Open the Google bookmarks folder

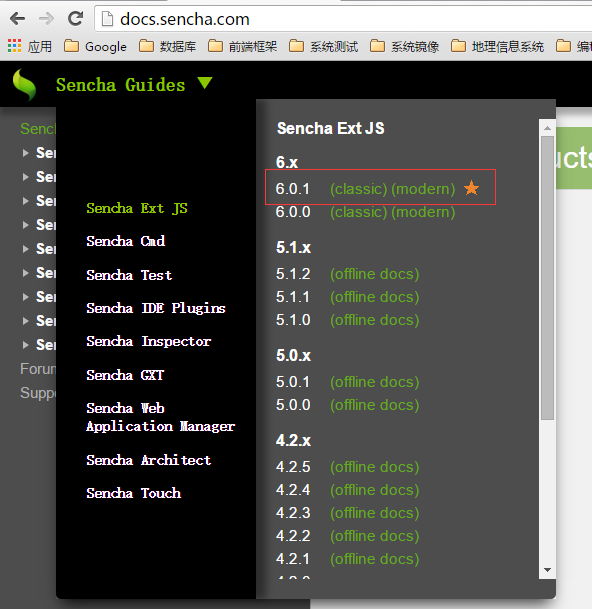coord(96,47)
